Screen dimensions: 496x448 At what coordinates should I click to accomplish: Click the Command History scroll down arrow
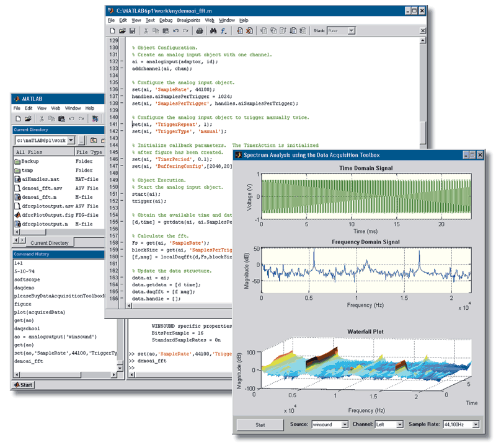click(x=120, y=368)
